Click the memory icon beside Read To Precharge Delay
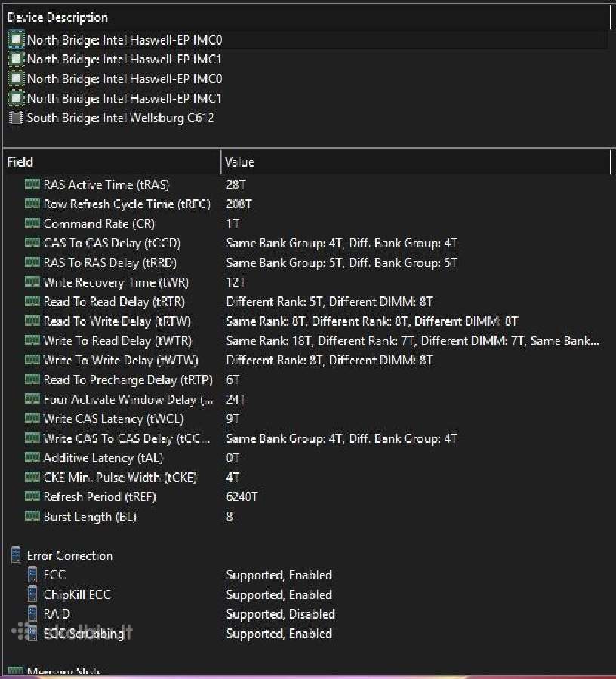 point(32,379)
